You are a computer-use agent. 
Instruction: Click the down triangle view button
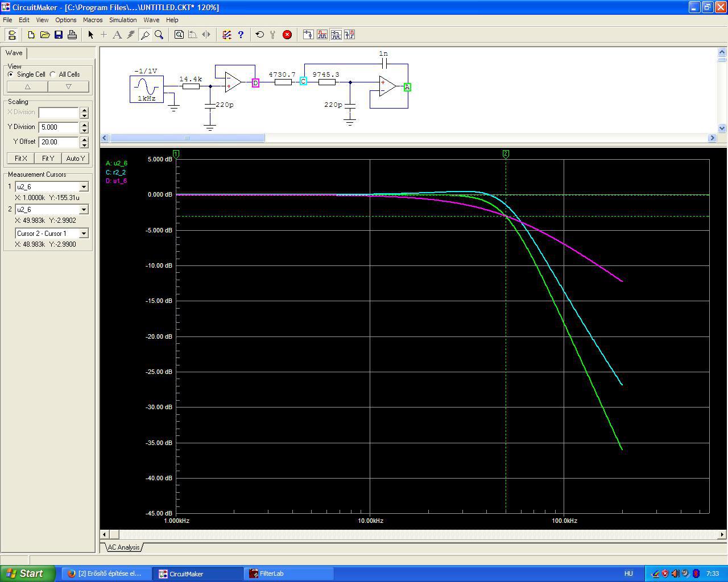click(68, 87)
